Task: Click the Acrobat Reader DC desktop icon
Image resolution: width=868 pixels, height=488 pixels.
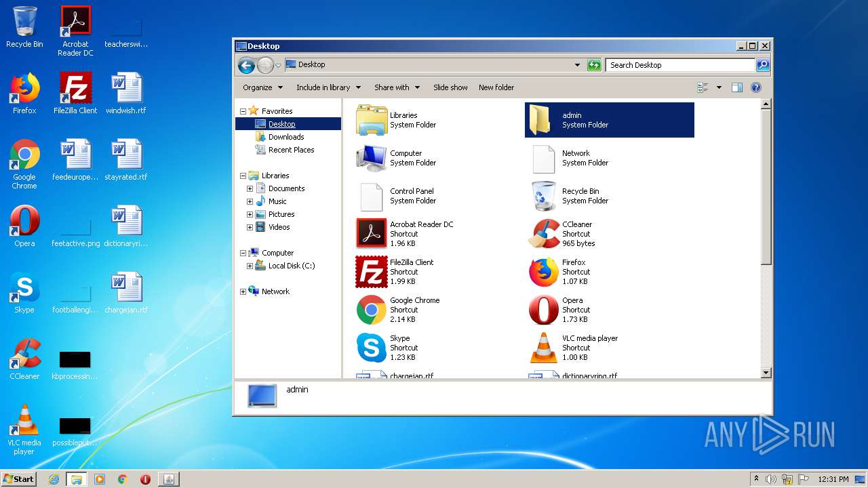Action: pos(75,31)
